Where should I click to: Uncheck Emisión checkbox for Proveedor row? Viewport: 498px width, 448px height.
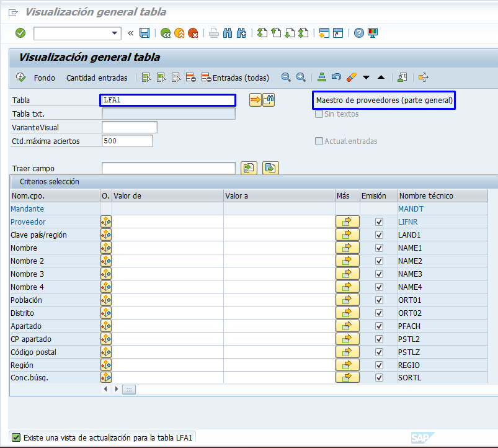coord(379,222)
